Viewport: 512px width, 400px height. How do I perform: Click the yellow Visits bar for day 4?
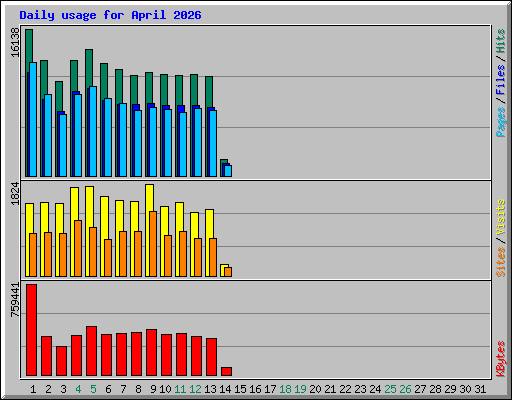pos(75,203)
